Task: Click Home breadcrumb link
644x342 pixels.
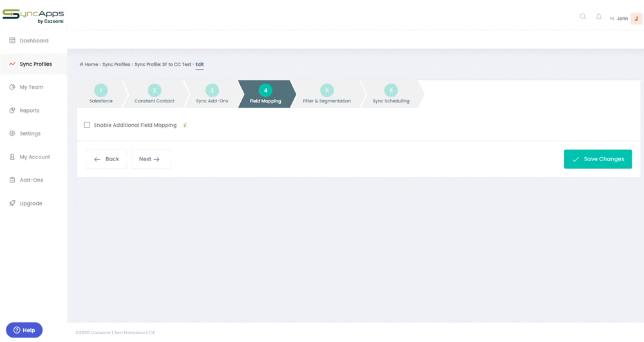Action: point(89,64)
